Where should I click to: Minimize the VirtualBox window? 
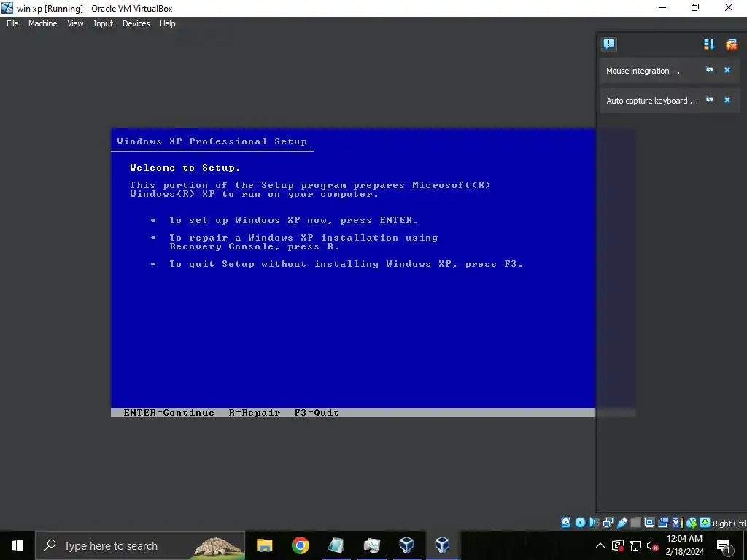[662, 7]
